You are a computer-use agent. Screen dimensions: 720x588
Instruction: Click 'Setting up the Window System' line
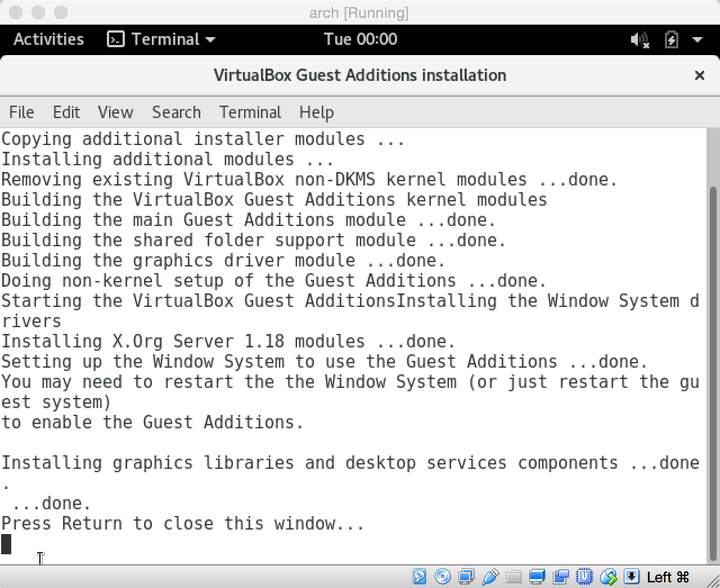[x=325, y=362]
